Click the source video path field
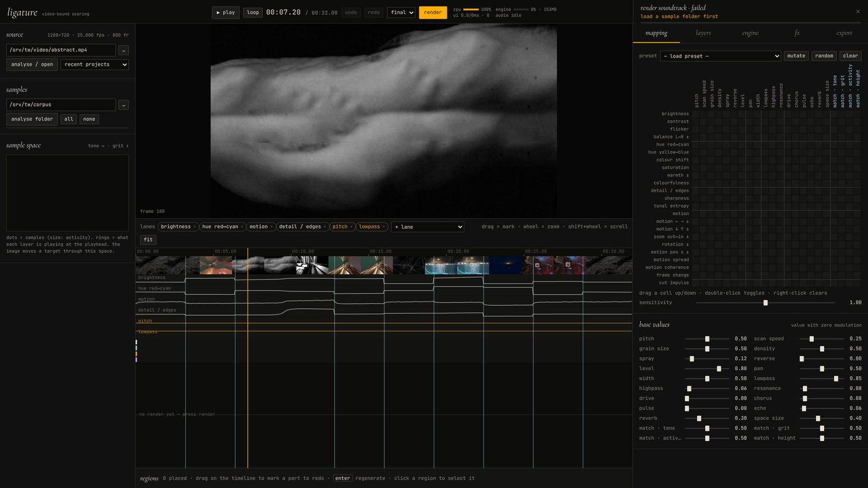The width and height of the screenshot is (868, 488). [x=61, y=50]
